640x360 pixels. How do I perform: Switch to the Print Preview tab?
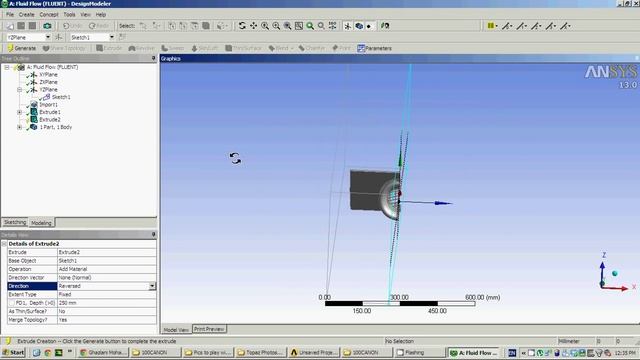pos(209,329)
